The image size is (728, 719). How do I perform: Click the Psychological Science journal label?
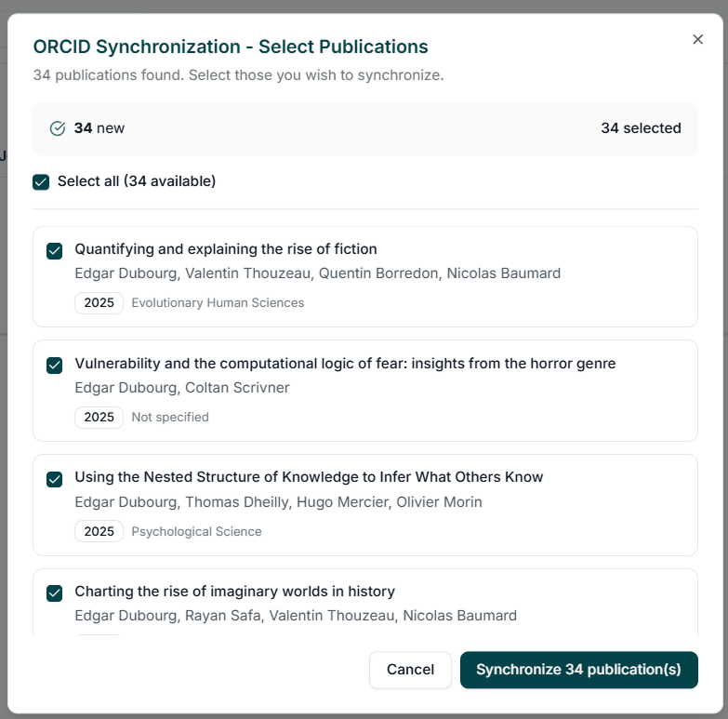click(x=196, y=532)
